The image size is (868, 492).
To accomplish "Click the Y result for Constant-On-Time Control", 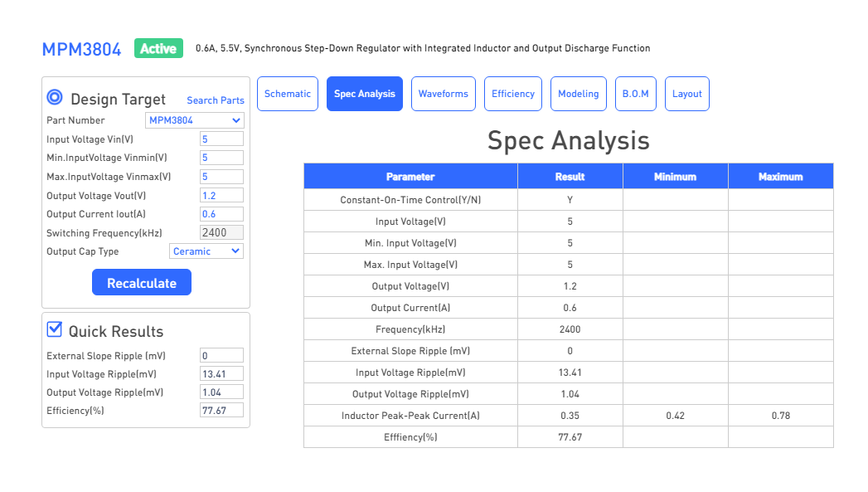I will pos(570,200).
